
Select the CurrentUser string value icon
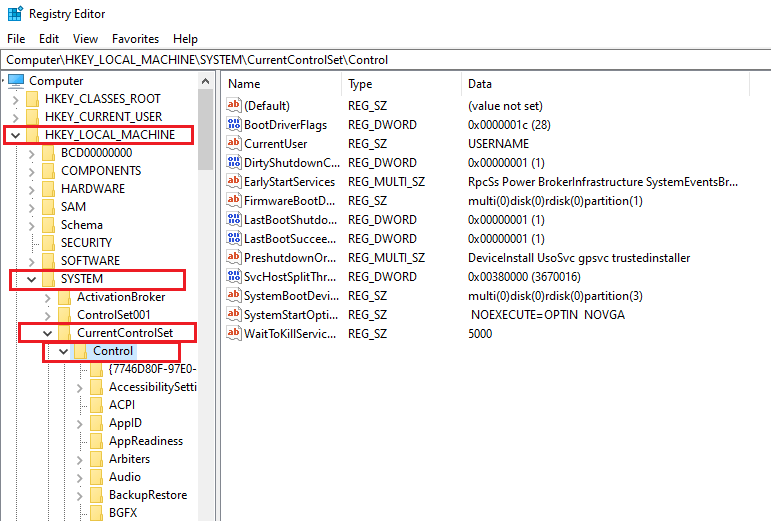click(234, 144)
